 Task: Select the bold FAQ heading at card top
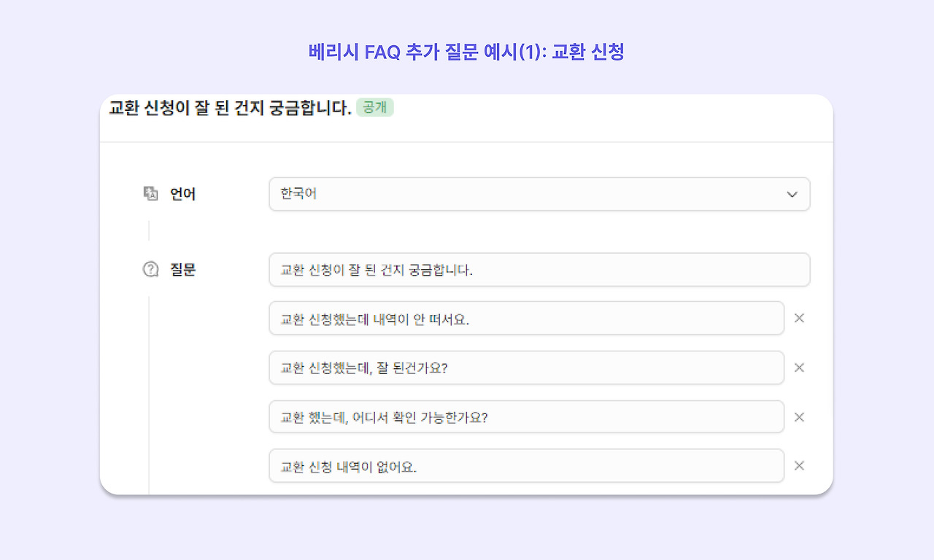(x=230, y=108)
